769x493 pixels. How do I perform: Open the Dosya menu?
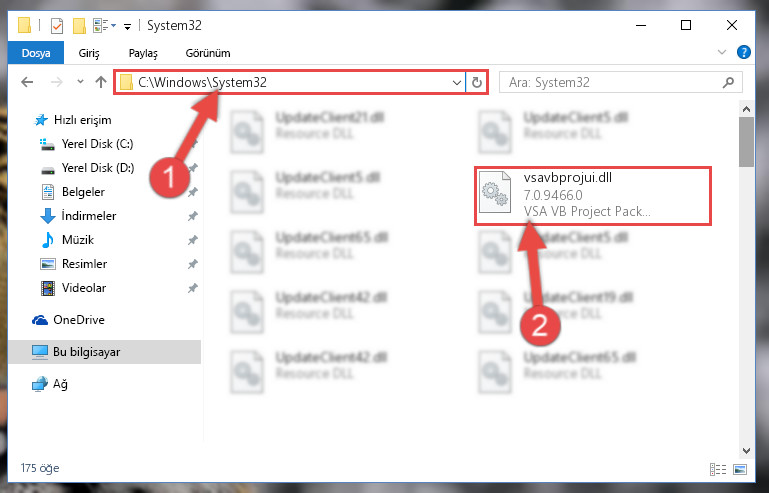[36, 52]
